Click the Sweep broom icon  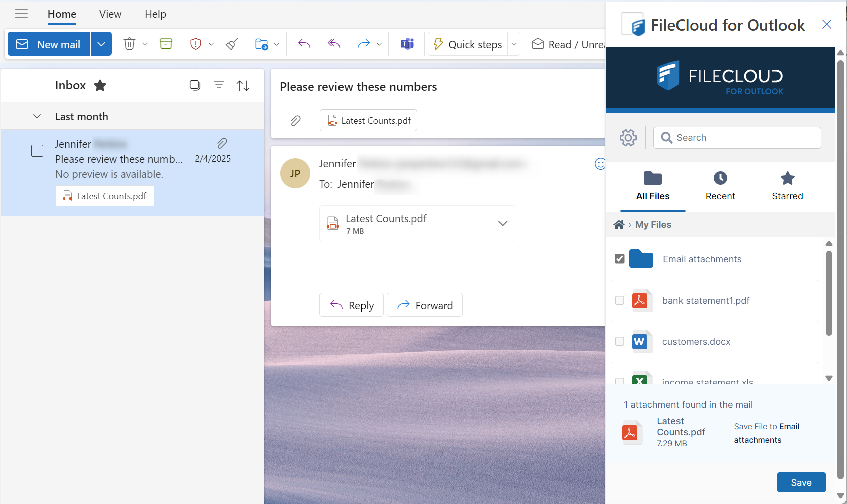coord(232,44)
